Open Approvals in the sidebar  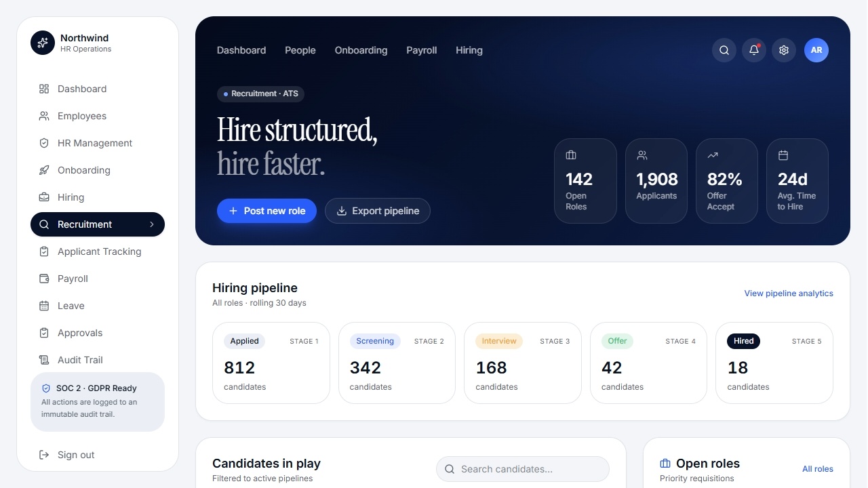pyautogui.click(x=98, y=333)
